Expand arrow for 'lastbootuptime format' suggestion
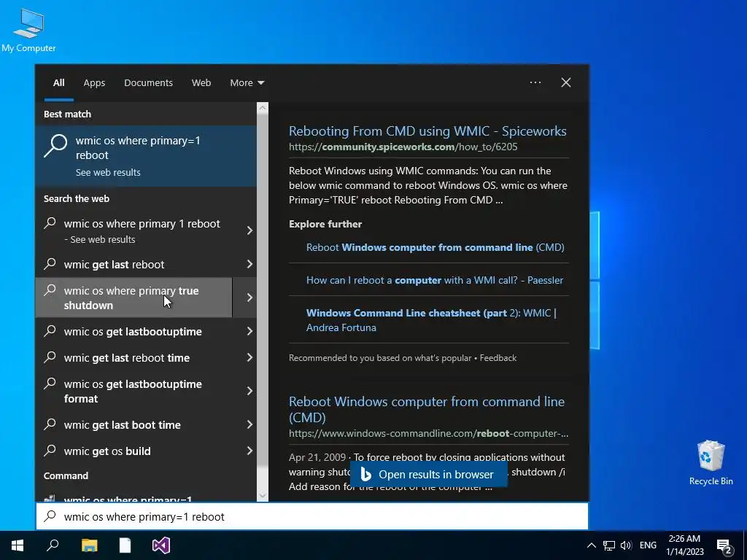 pyautogui.click(x=249, y=391)
